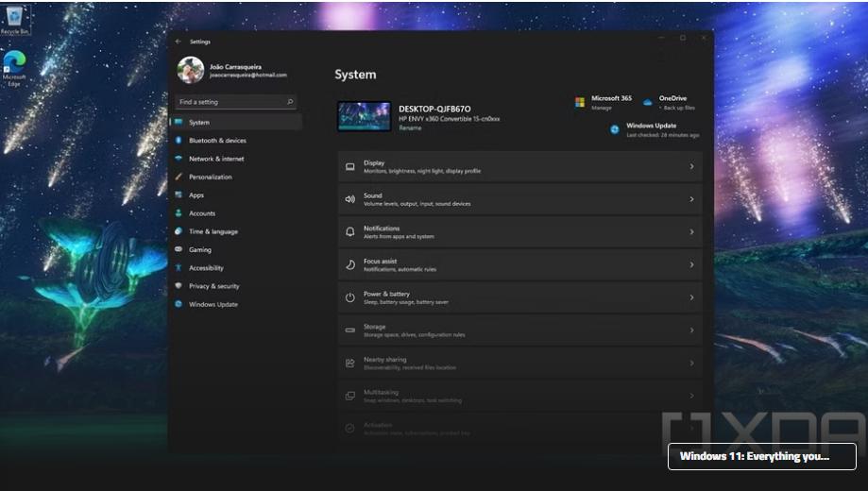Click the Time & language globe icon
This screenshot has height=491, width=868.
click(179, 231)
